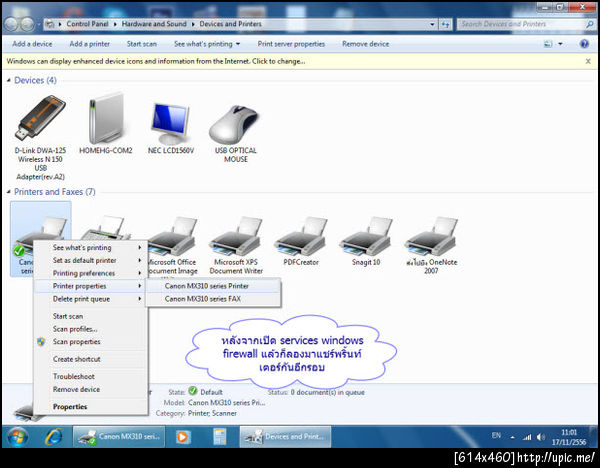Choose Scan profiles... in context menu

91,329
